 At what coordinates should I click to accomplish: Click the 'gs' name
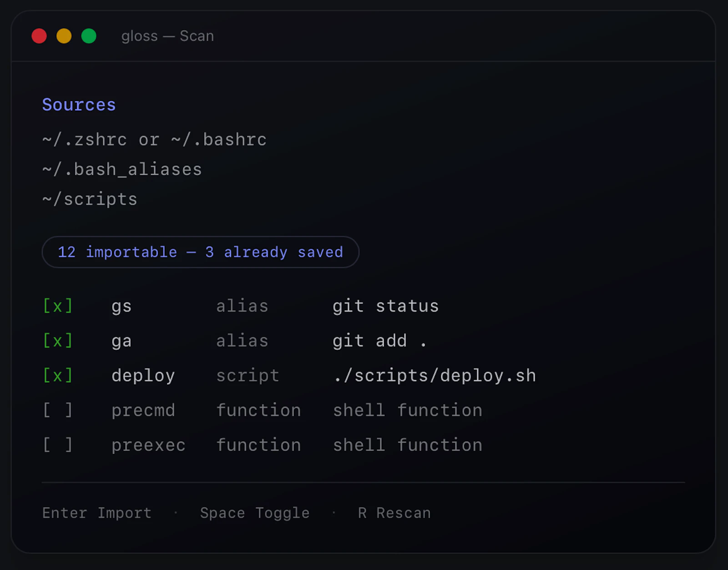[121, 307]
